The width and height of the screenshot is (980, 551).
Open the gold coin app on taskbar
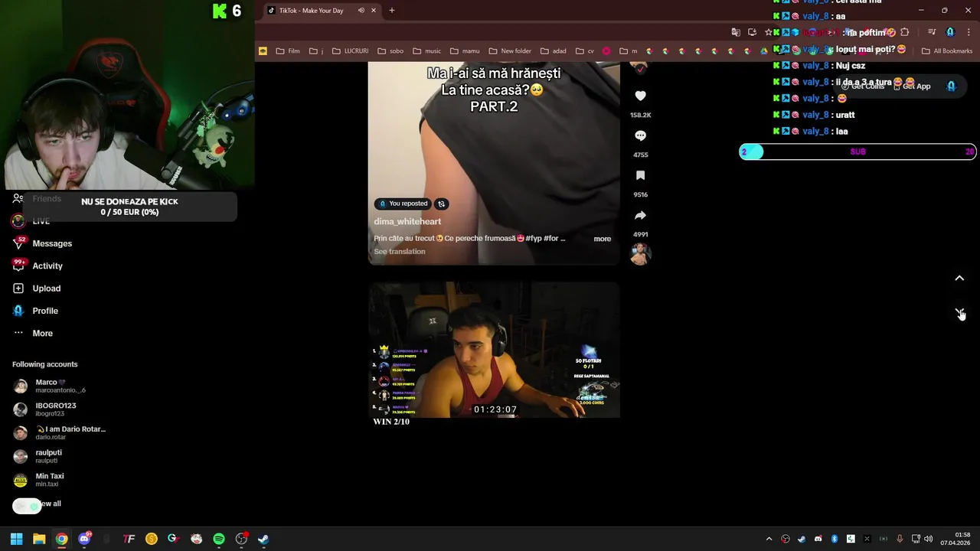point(152,539)
